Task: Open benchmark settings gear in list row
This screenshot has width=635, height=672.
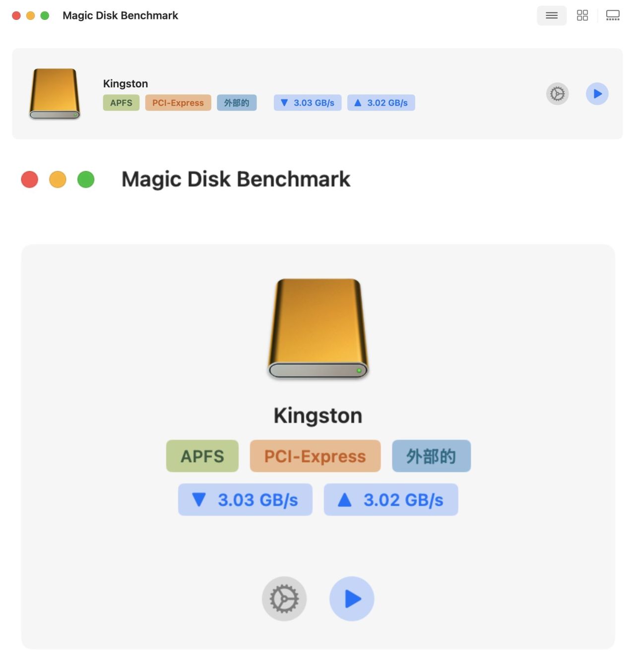Action: (x=557, y=94)
